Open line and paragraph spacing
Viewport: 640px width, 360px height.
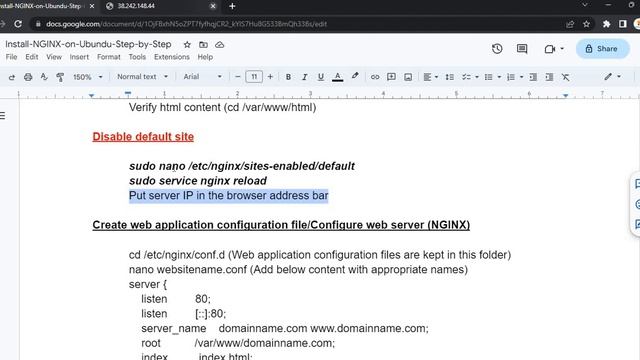click(449, 77)
